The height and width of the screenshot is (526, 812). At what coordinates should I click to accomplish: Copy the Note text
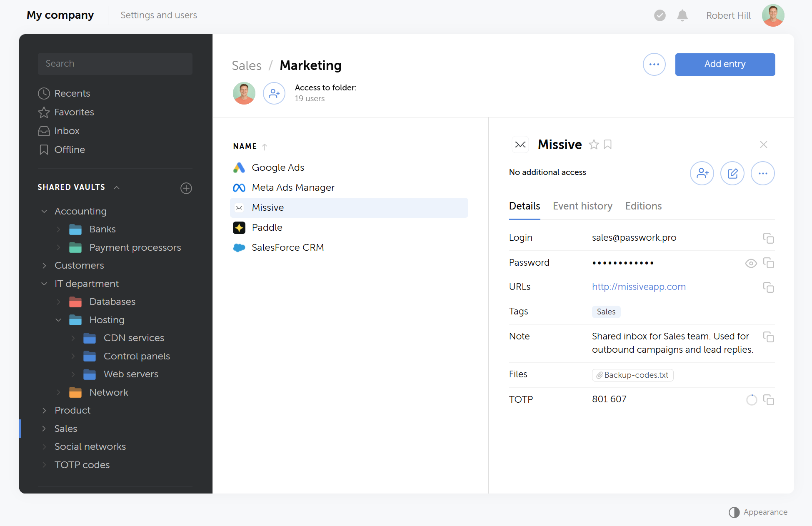pyautogui.click(x=769, y=337)
